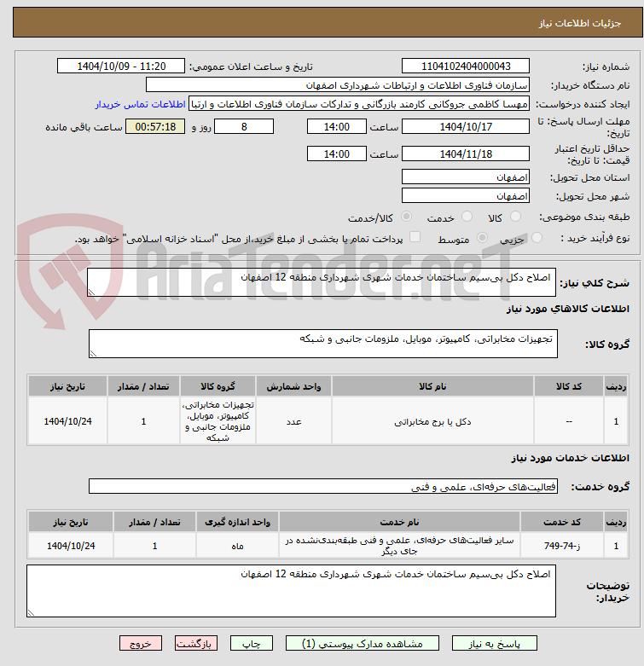Click the نام کالا column header

click(432, 386)
